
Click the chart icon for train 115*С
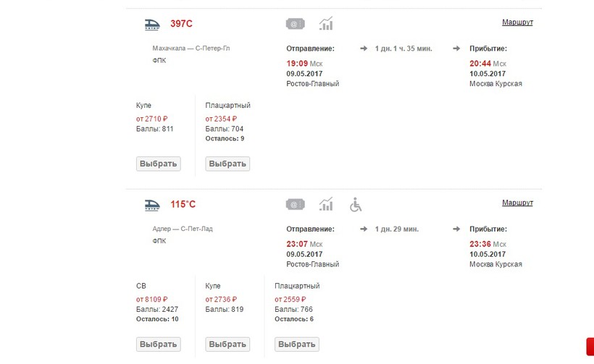326,205
